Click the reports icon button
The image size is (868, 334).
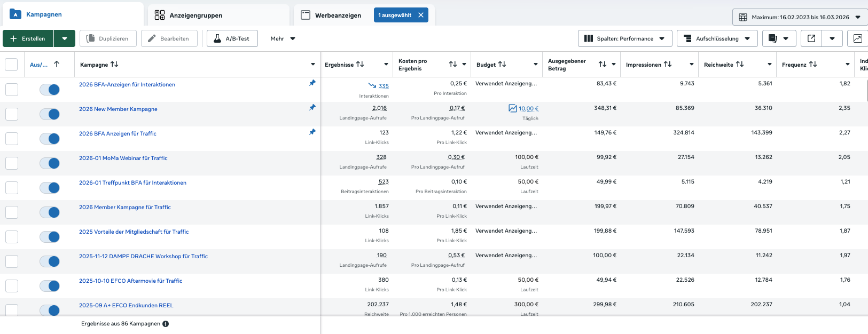pyautogui.click(x=772, y=38)
